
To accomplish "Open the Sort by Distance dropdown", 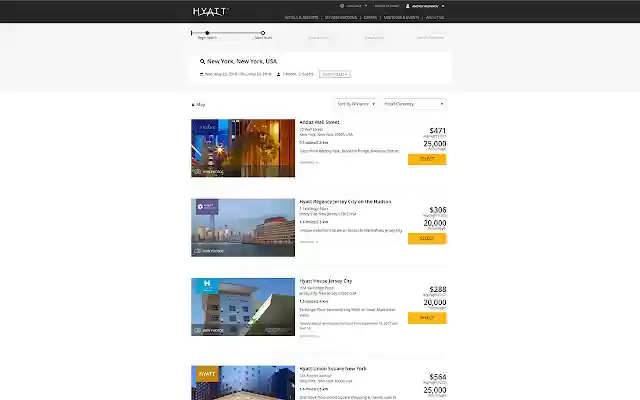I will coord(356,104).
